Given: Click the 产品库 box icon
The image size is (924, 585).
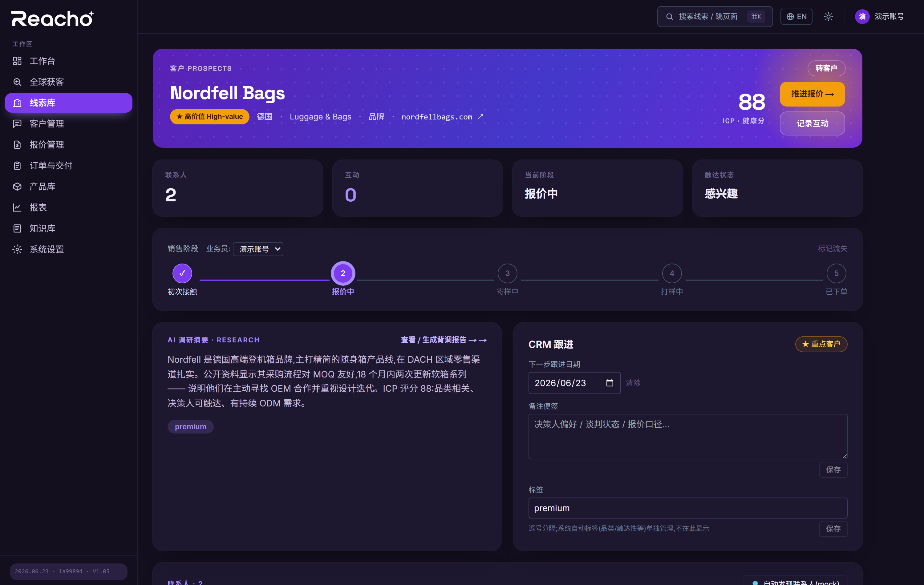Looking at the screenshot, I should 17,187.
